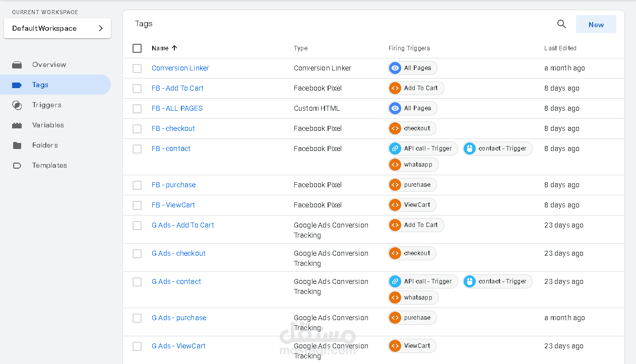
Task: Select the Tags menu item
Action: click(x=55, y=85)
